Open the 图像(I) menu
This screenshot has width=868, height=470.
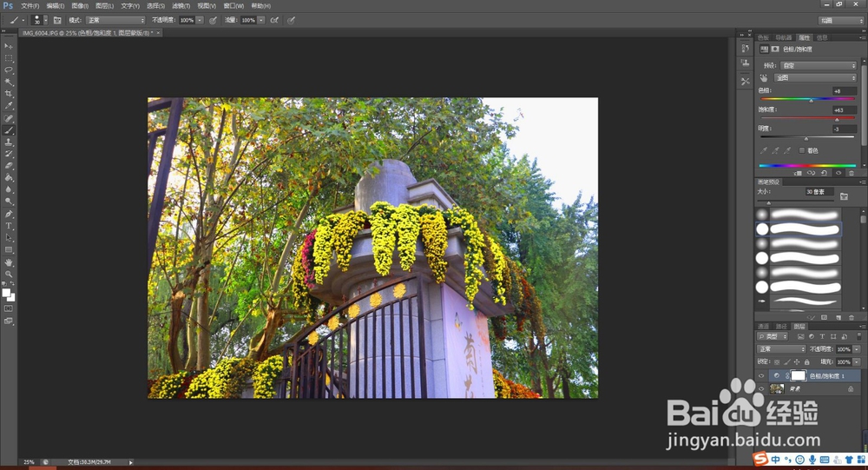(80, 5)
